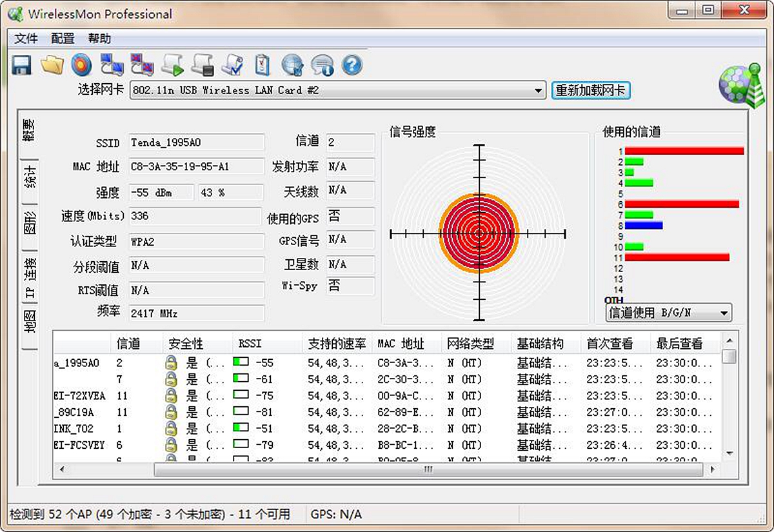Open the report checklist toolbar icon
The height and width of the screenshot is (532, 774).
click(x=263, y=64)
